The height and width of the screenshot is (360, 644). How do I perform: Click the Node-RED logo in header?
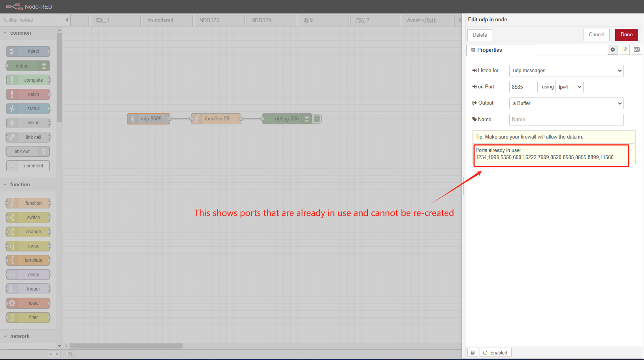click(15, 7)
